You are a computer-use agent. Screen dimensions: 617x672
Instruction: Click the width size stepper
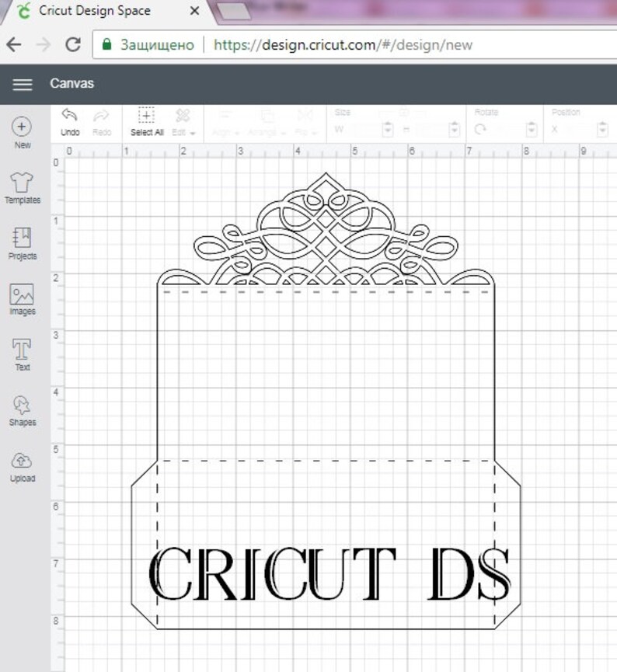[388, 128]
